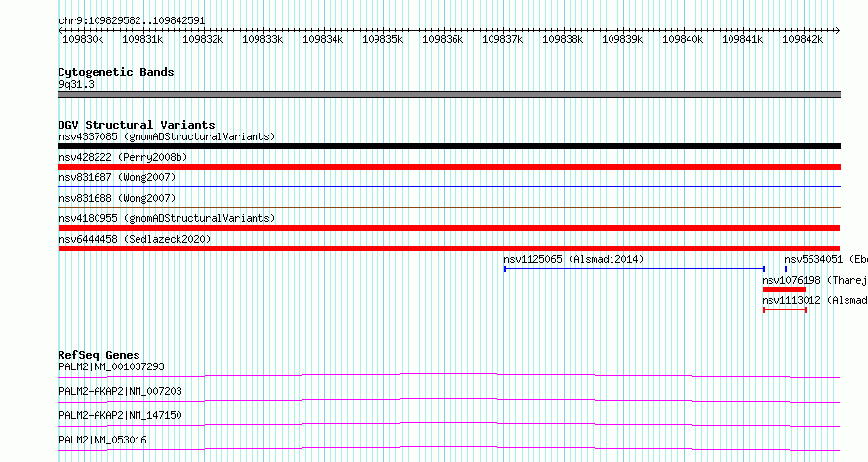Screen dimensions: 868x462
Task: Open variant nsv1076198 label
Action: [x=815, y=280]
